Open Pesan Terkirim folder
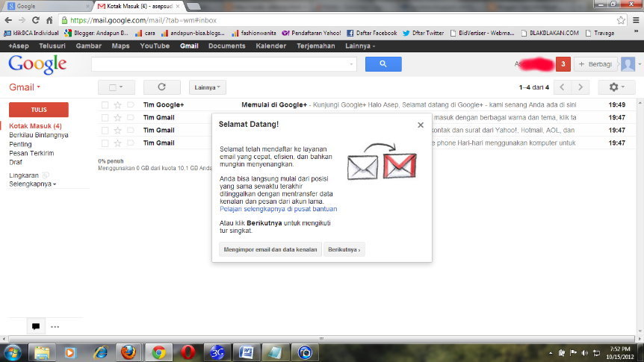This screenshot has height=362, width=644. click(31, 153)
